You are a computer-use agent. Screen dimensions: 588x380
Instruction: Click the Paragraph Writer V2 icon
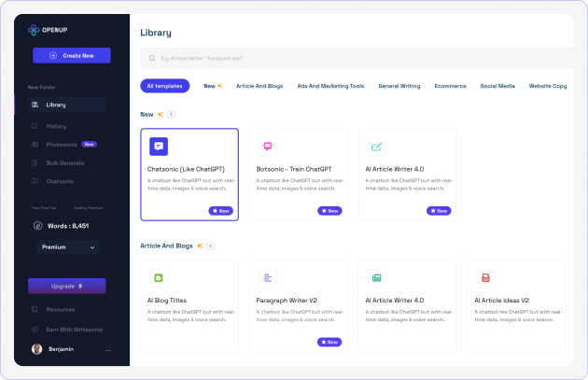(268, 277)
